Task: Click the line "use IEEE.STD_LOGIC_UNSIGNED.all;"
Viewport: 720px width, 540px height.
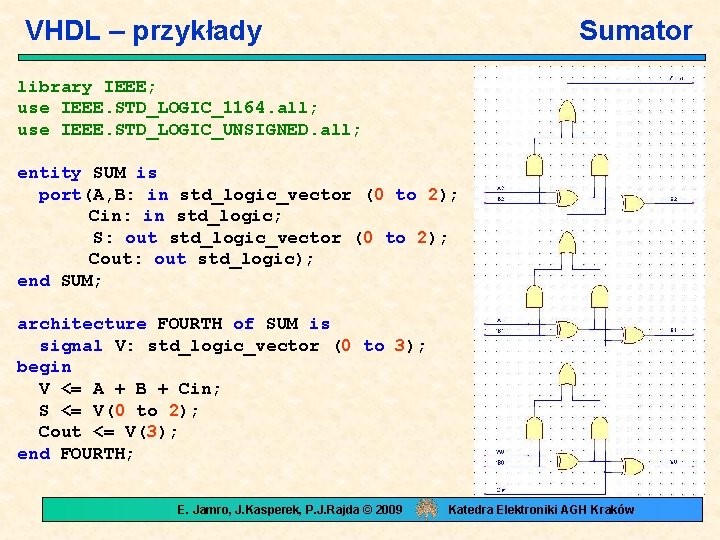Action: pyautogui.click(x=189, y=129)
